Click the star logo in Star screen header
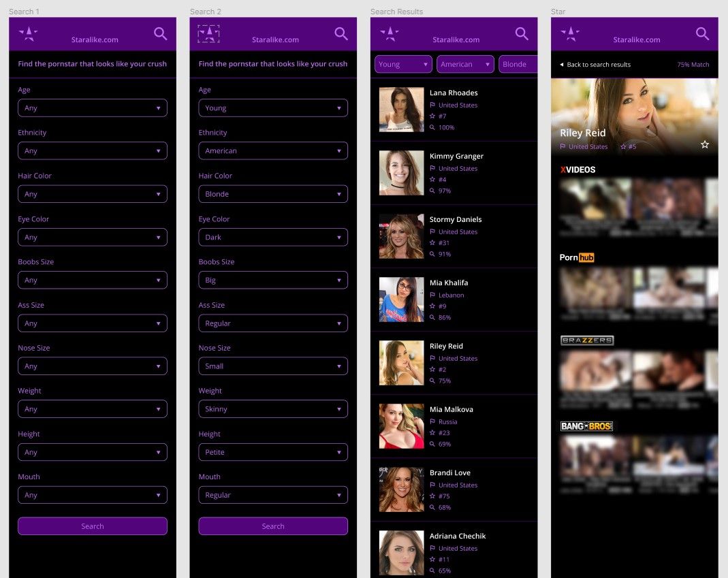 click(x=570, y=34)
